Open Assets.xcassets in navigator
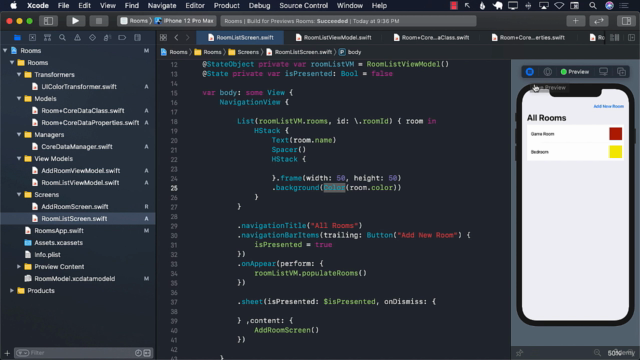640x360 pixels. point(58,242)
